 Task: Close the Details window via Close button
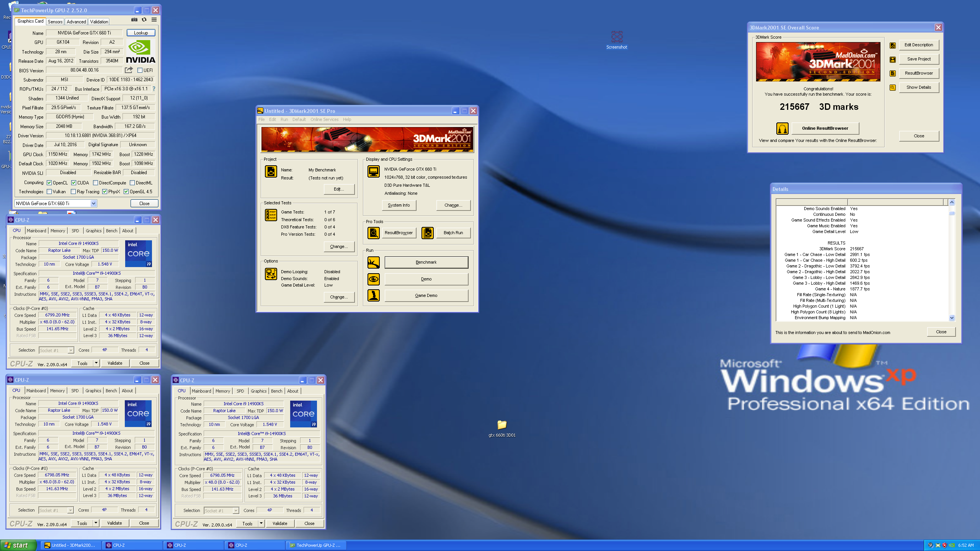tap(941, 332)
